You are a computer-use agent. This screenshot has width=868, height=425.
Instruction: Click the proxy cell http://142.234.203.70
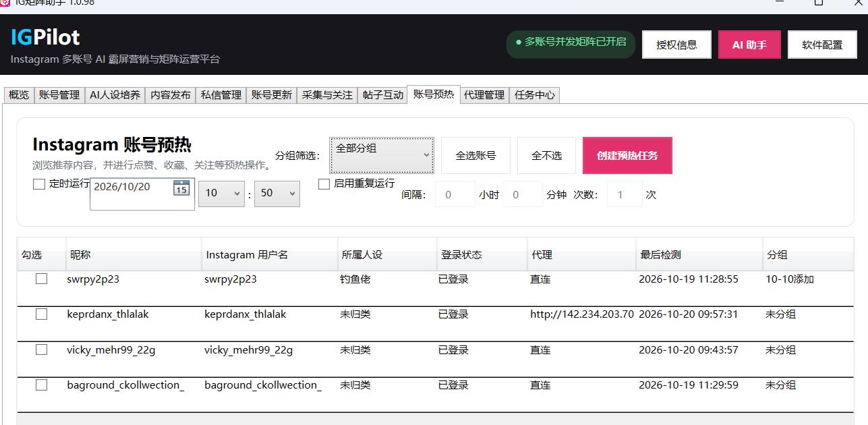click(x=582, y=314)
